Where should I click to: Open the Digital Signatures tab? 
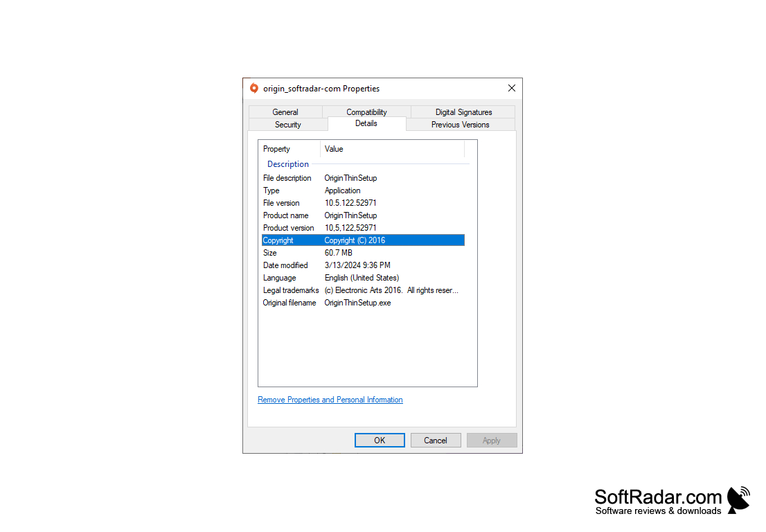click(x=463, y=112)
